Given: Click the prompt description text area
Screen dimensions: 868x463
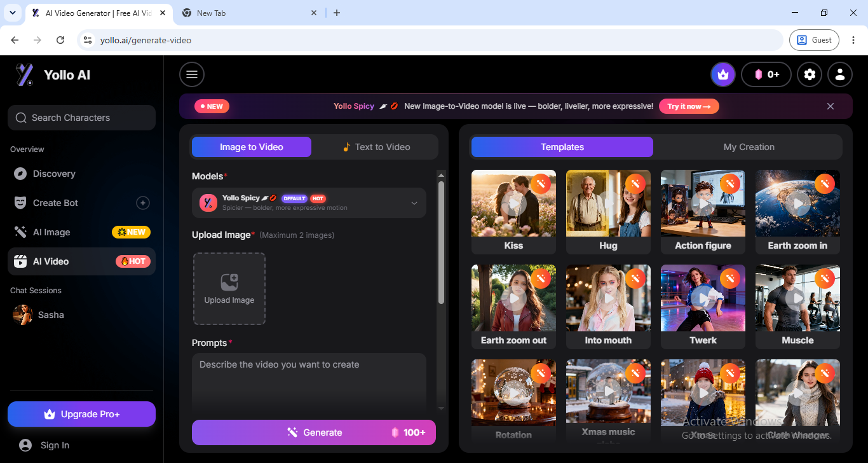Looking at the screenshot, I should coord(309,382).
